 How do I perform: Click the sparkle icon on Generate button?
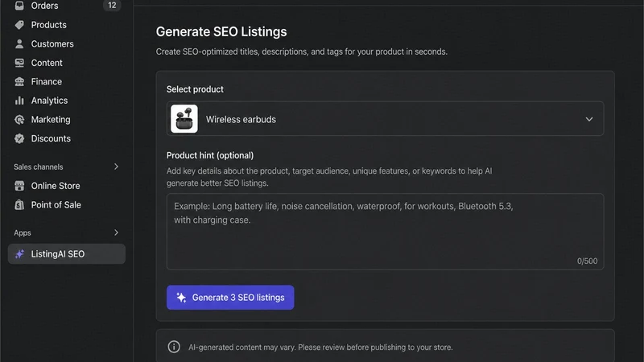click(181, 298)
